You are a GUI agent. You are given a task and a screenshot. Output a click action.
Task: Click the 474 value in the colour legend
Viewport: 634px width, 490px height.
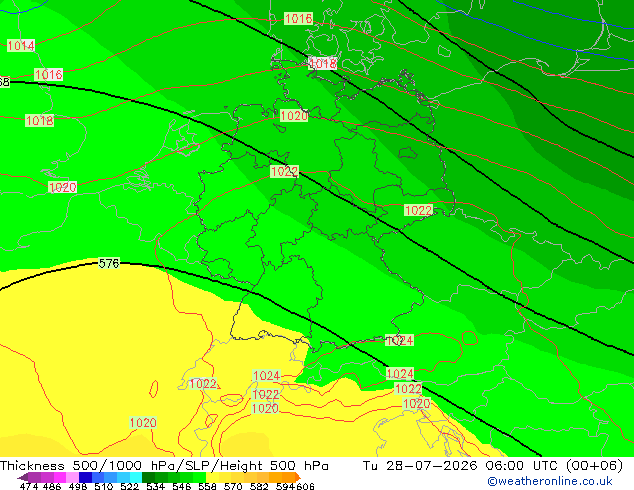(x=28, y=486)
